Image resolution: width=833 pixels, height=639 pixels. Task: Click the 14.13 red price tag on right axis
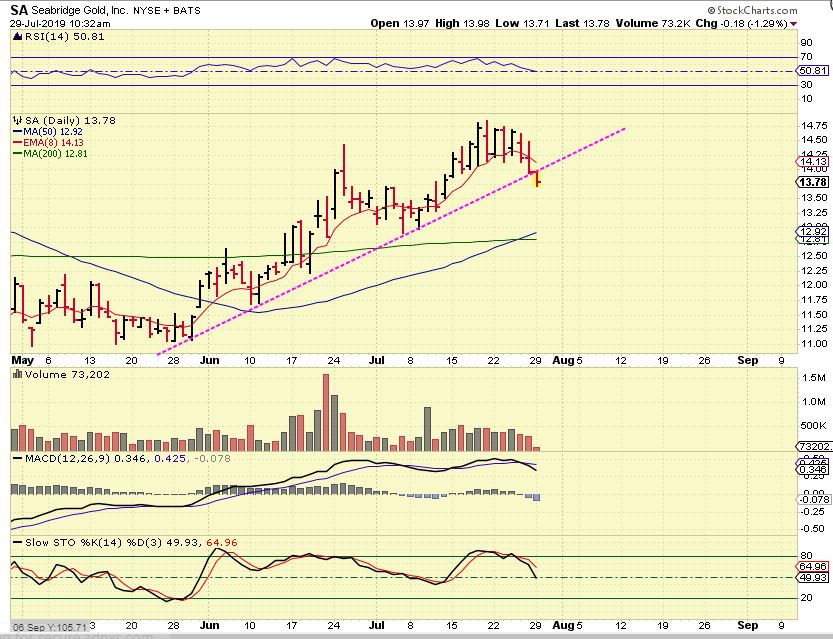pos(812,161)
